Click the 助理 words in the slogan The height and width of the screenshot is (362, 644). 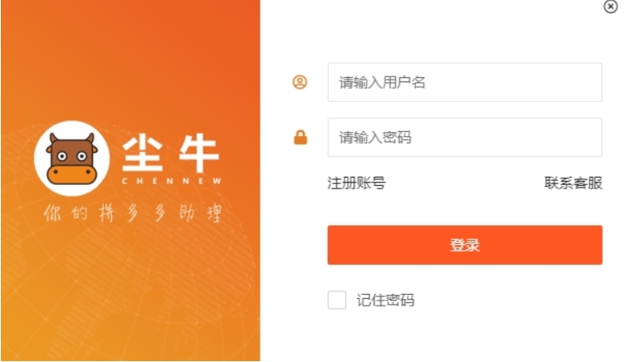[x=201, y=213]
